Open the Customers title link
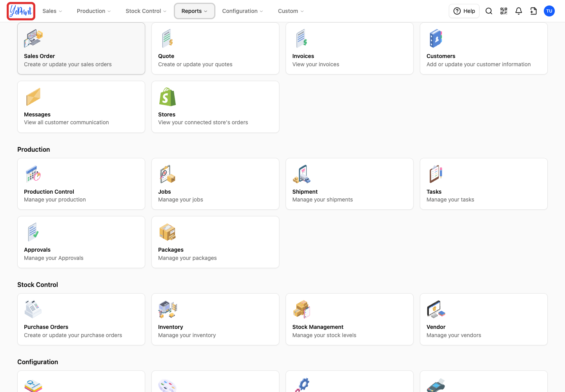 [441, 56]
